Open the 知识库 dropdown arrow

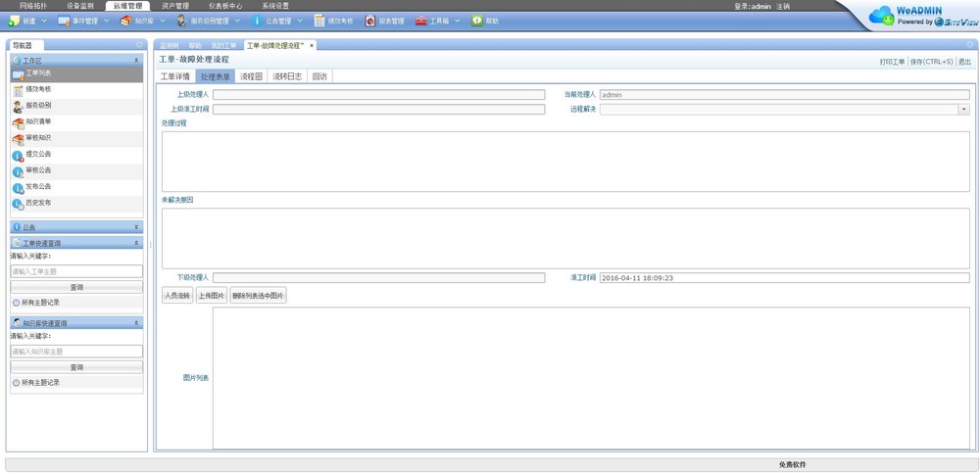pos(163,21)
